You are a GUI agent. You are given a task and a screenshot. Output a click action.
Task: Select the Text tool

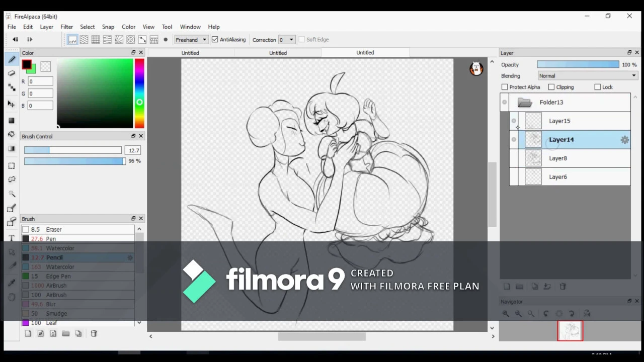pos(12,238)
